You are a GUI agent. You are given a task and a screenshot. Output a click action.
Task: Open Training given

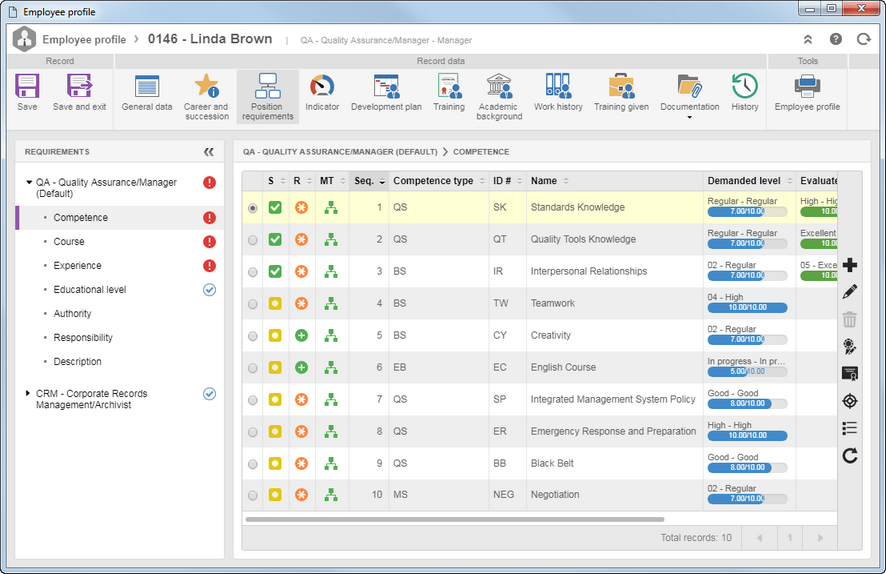click(622, 94)
